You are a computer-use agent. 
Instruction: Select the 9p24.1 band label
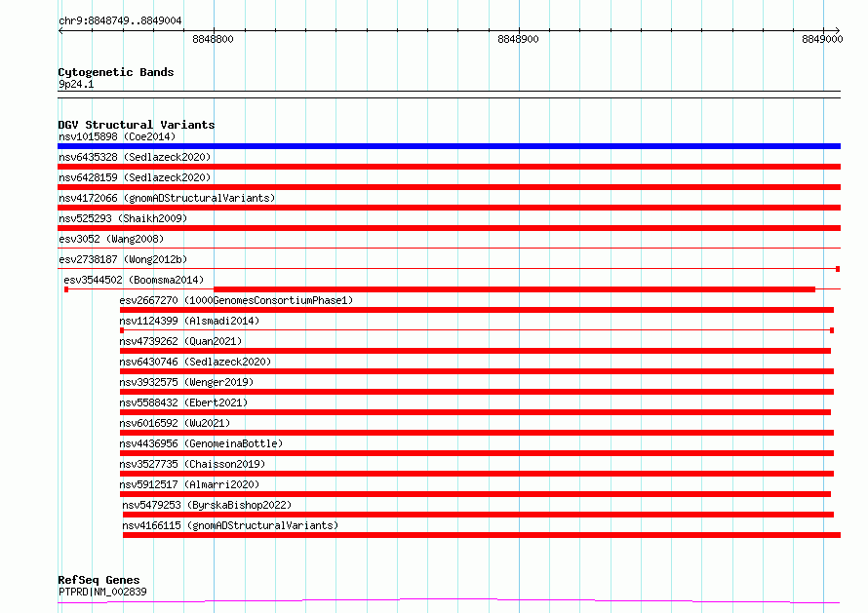tap(76, 84)
